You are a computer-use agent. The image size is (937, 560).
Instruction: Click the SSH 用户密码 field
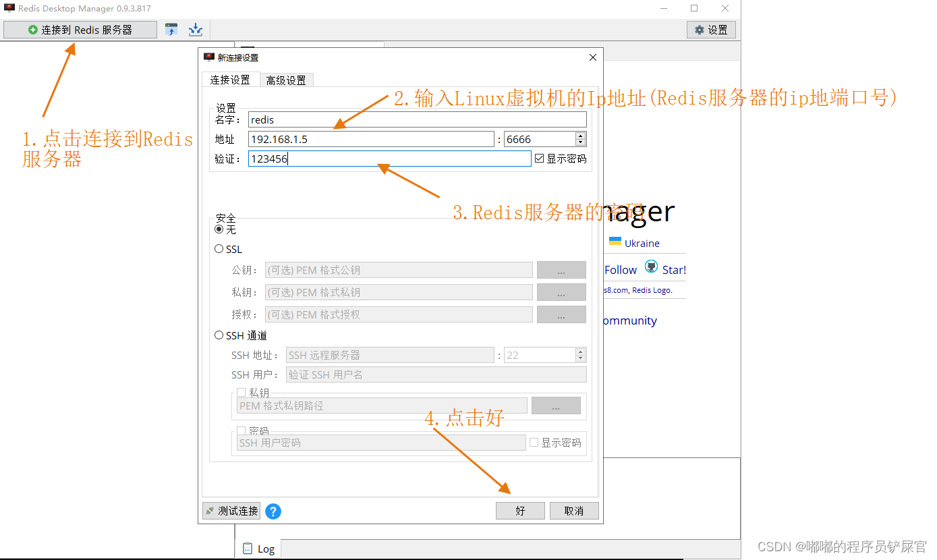[381, 443]
